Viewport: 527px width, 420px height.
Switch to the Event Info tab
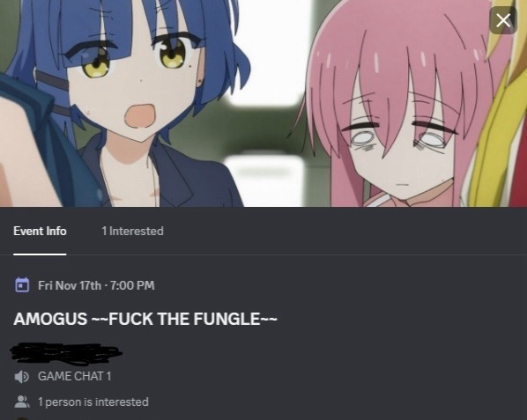tap(40, 231)
